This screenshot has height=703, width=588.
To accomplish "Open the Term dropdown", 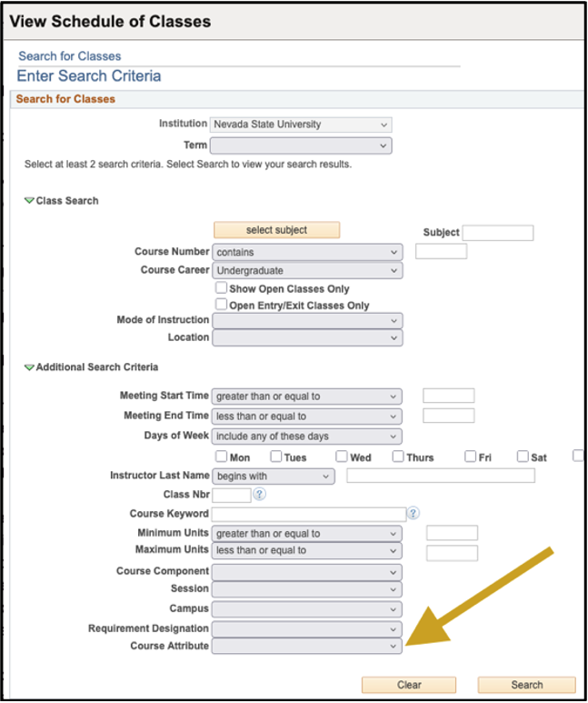I will coord(300,146).
